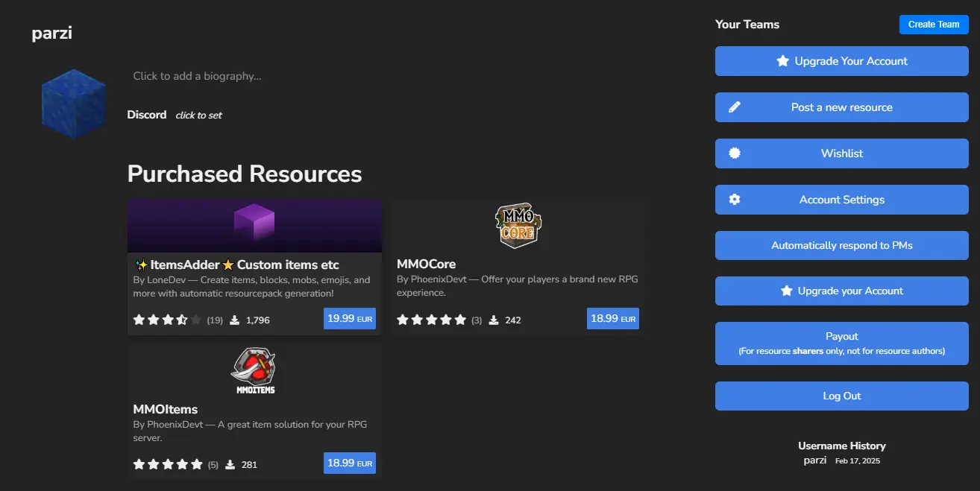Click the 242 download count on MMOCore

[513, 320]
